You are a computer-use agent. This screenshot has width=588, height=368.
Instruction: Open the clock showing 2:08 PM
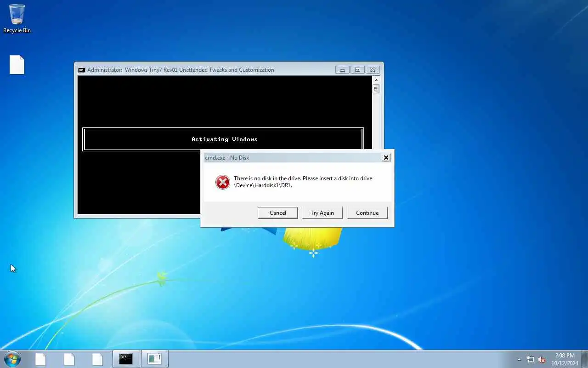(565, 359)
